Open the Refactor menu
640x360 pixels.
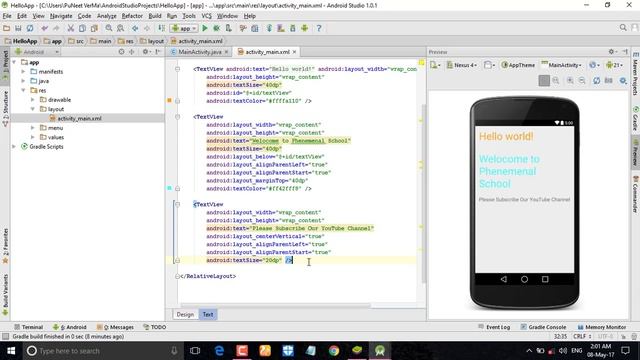[x=132, y=16]
